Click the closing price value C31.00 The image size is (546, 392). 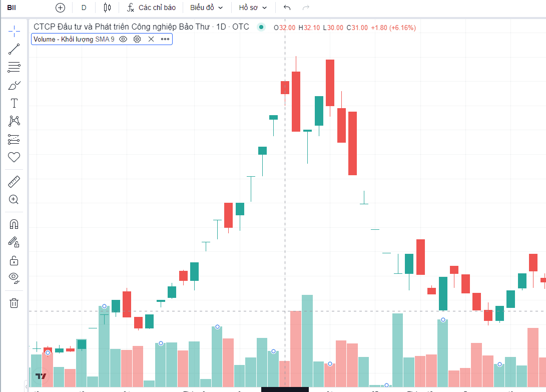click(357, 28)
